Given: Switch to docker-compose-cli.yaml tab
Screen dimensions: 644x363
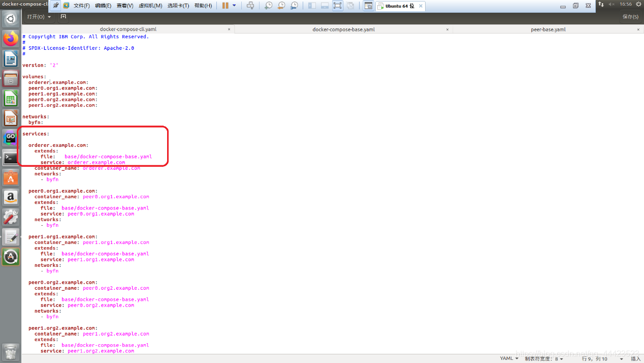Looking at the screenshot, I should 128,29.
